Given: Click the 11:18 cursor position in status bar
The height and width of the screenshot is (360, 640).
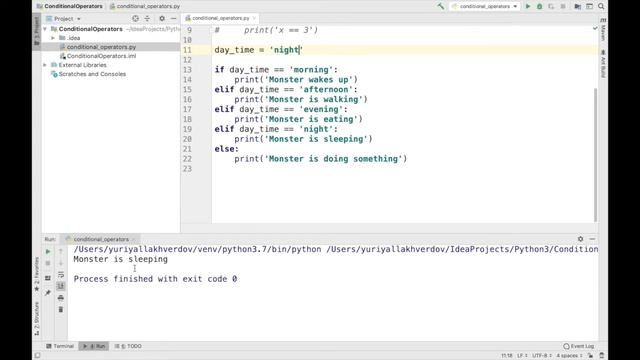Looking at the screenshot, I should tap(507, 356).
